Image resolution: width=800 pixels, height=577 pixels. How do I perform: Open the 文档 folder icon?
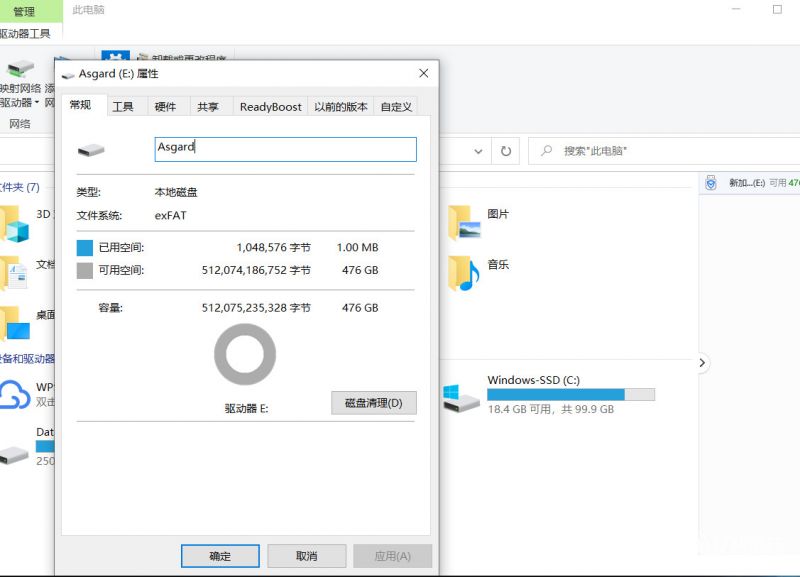click(x=14, y=273)
